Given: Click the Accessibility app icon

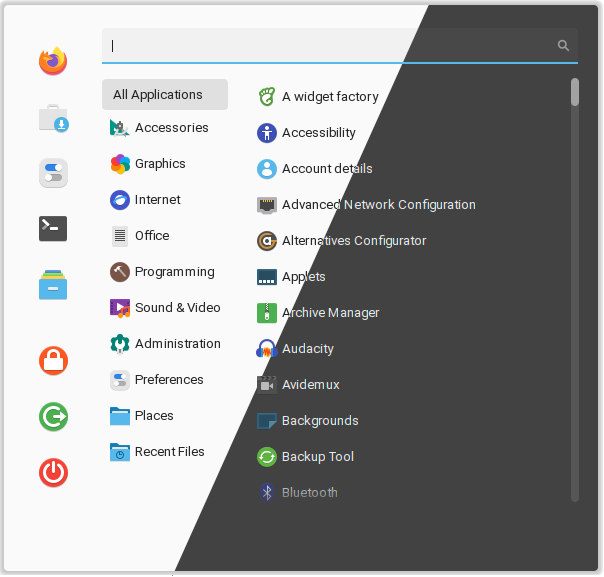Looking at the screenshot, I should point(267,133).
